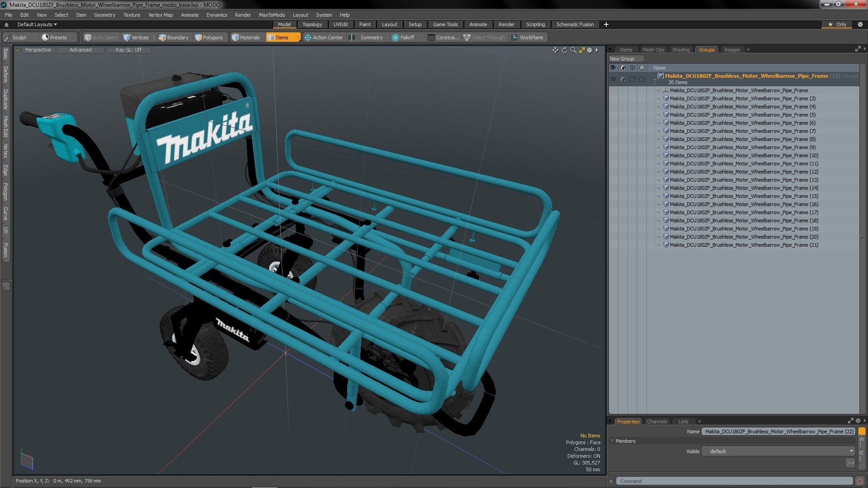Click the Command input field
868x488 pixels.
pyautogui.click(x=735, y=481)
